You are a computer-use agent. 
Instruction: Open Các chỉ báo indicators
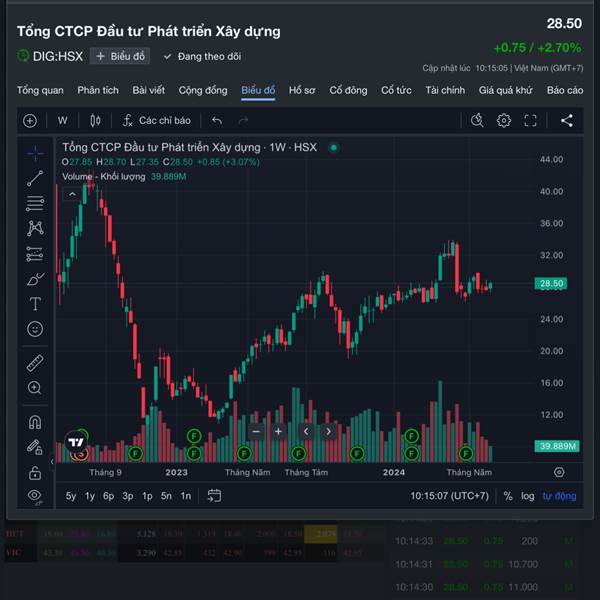pos(156,121)
